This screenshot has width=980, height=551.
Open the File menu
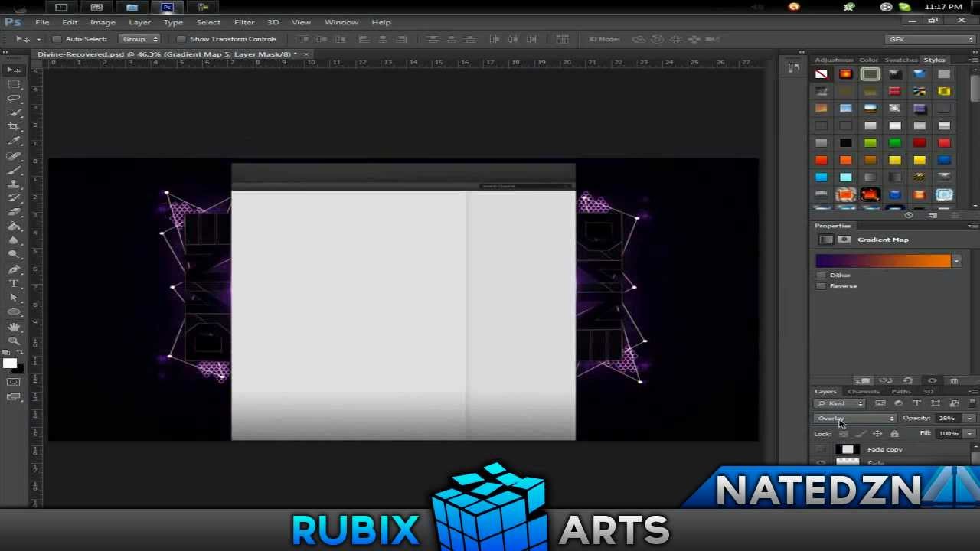pos(42,22)
